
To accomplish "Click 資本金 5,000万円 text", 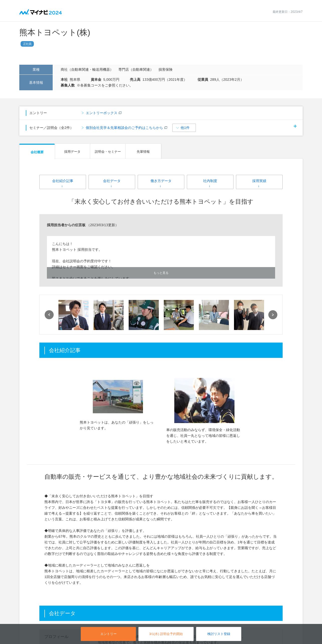I will [x=105, y=79].
